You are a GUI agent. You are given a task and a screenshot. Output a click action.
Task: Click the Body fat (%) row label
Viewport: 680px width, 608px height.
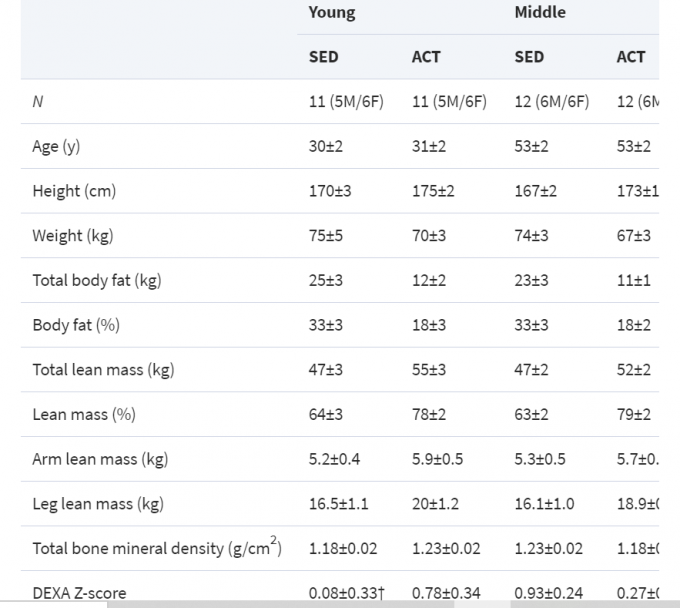click(x=76, y=325)
